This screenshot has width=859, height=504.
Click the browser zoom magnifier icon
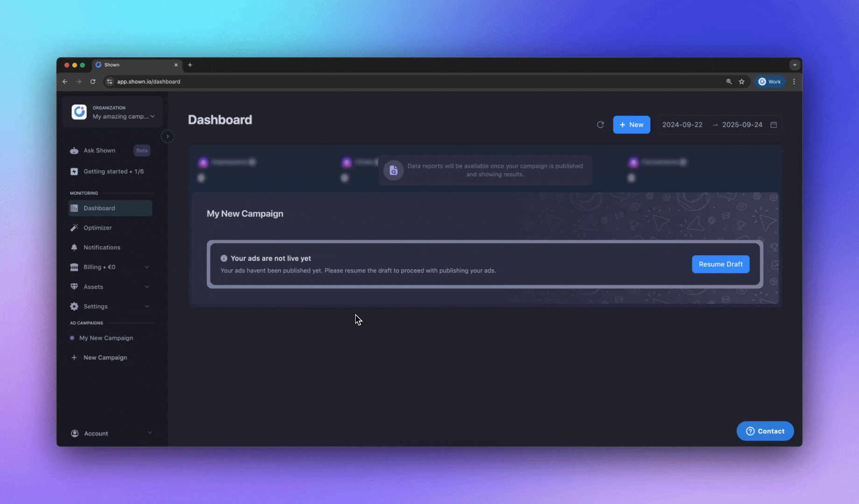click(x=729, y=82)
